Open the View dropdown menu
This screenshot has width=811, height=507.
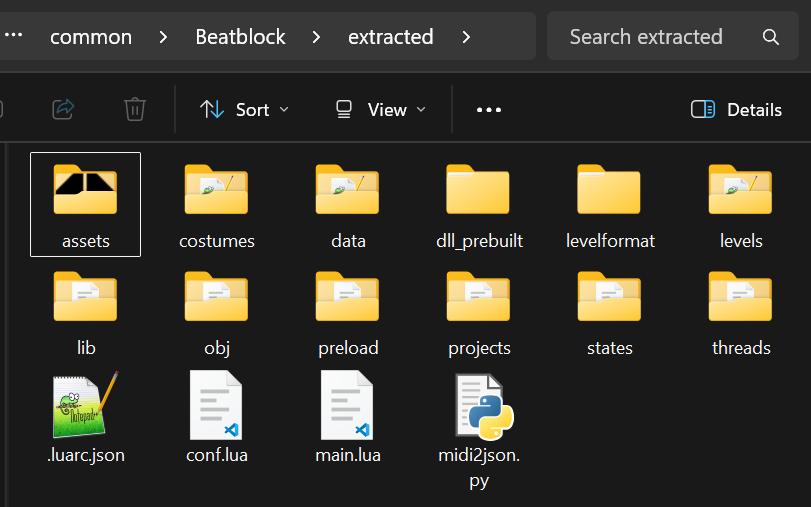381,110
